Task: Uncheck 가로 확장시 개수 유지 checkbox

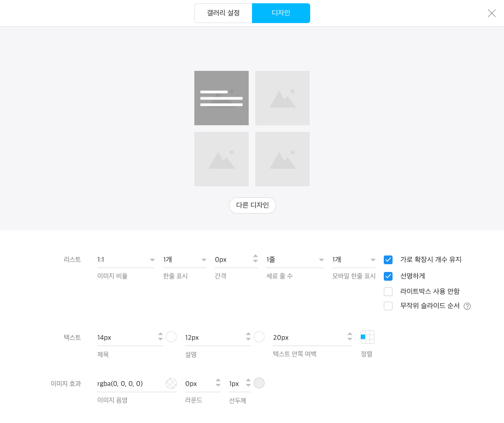Action: tap(388, 260)
